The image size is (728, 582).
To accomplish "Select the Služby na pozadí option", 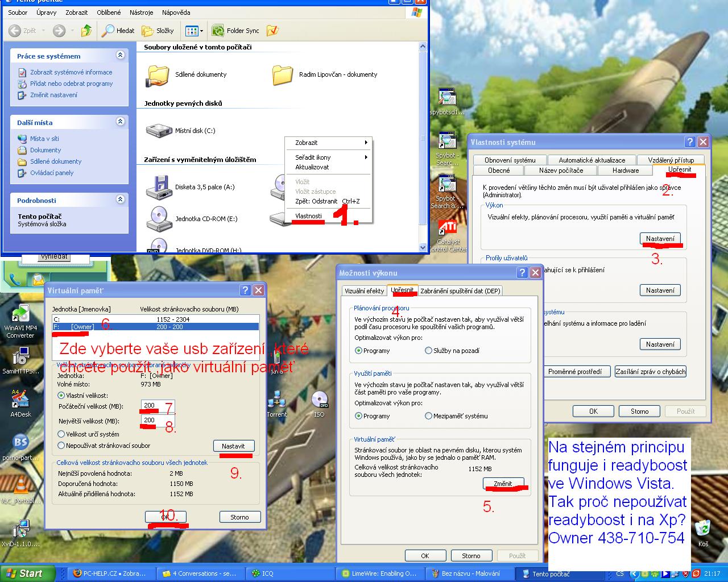I will point(452,351).
